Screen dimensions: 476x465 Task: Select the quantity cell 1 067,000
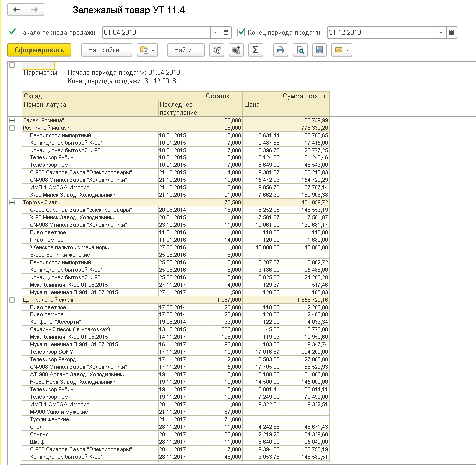coord(223,300)
